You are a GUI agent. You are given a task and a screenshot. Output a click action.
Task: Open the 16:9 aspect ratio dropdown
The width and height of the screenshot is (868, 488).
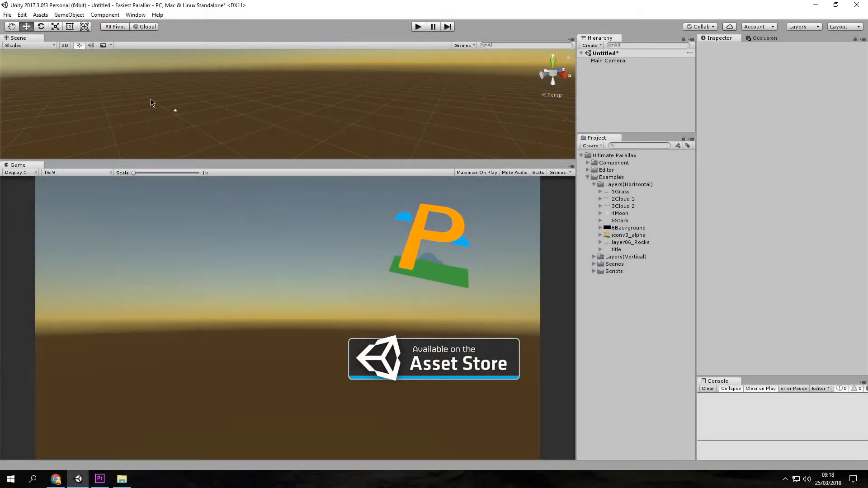77,173
